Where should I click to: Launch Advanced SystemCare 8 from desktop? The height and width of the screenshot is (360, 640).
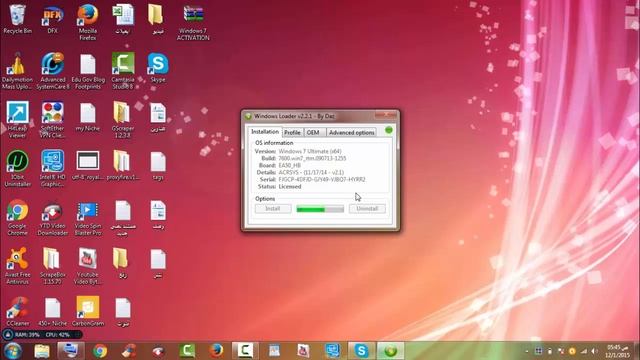coord(53,71)
